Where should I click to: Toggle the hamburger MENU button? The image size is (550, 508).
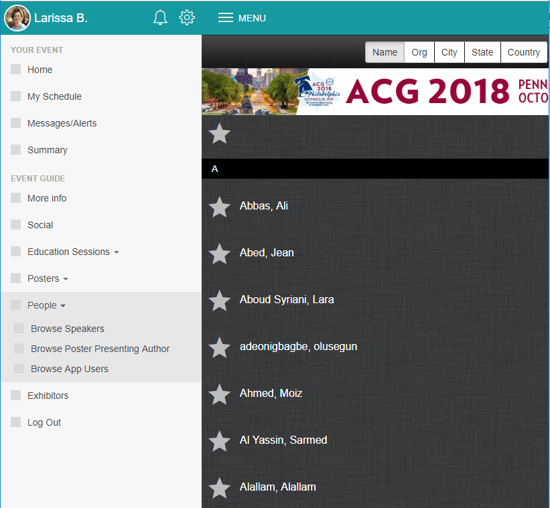(x=242, y=18)
